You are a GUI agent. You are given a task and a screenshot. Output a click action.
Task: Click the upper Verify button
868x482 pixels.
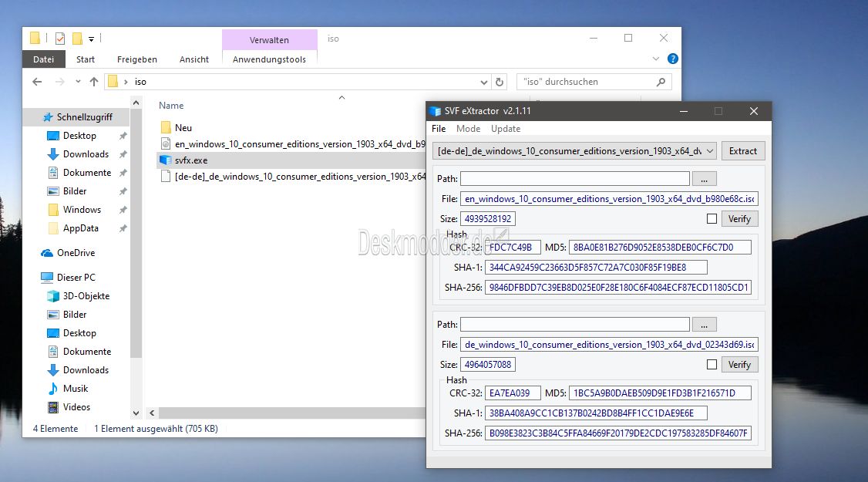click(739, 219)
